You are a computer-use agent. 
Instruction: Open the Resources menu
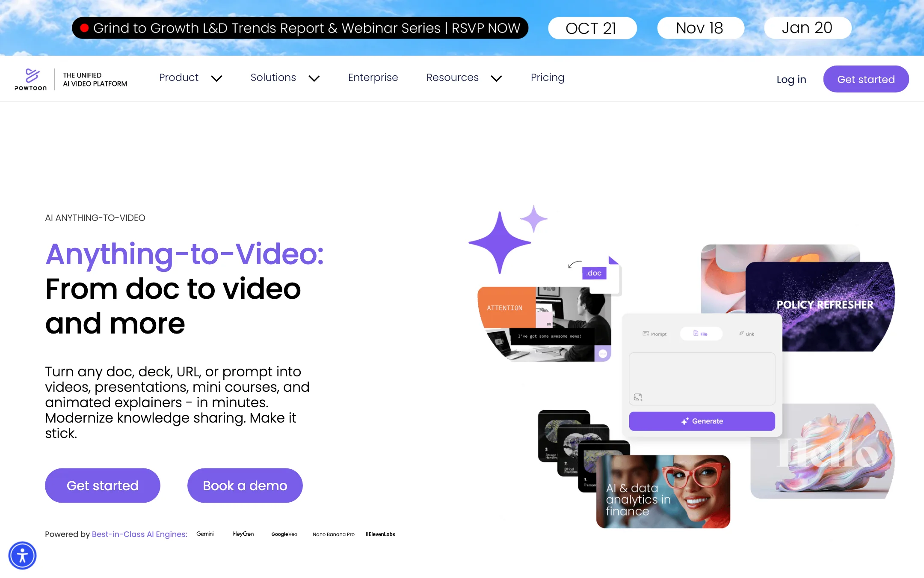click(x=453, y=77)
